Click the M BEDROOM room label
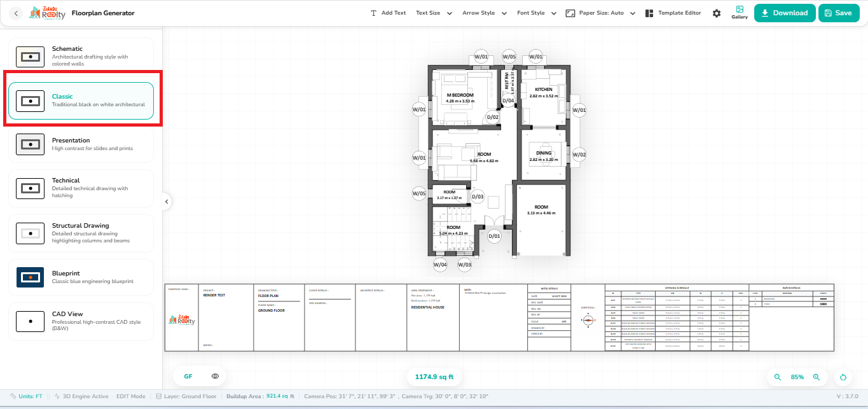The width and height of the screenshot is (868, 409). 460,98
